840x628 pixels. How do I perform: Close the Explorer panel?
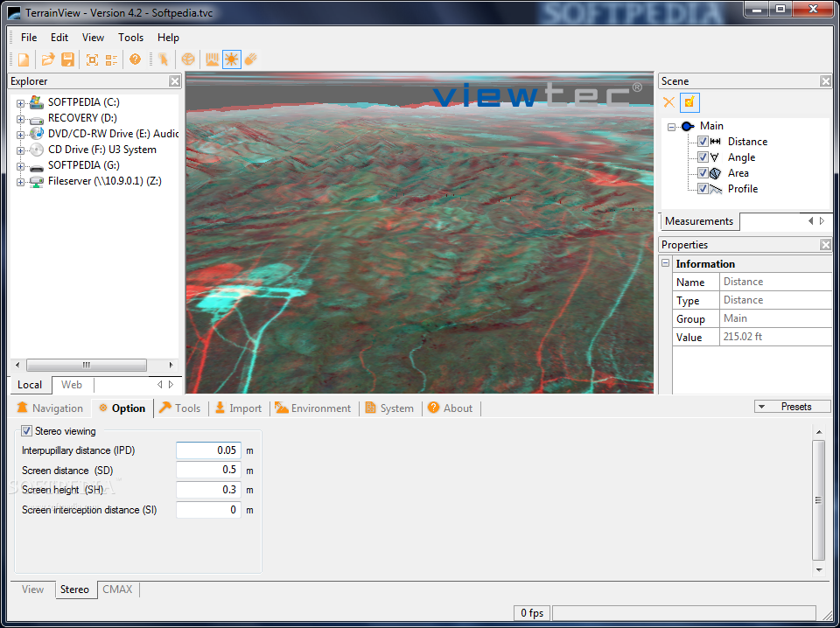point(175,81)
